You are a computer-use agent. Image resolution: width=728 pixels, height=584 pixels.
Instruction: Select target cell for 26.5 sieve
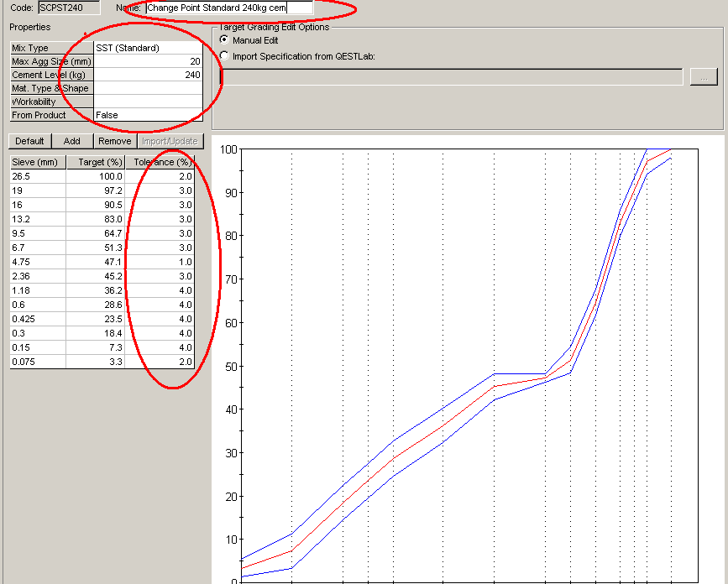pyautogui.click(x=95, y=176)
